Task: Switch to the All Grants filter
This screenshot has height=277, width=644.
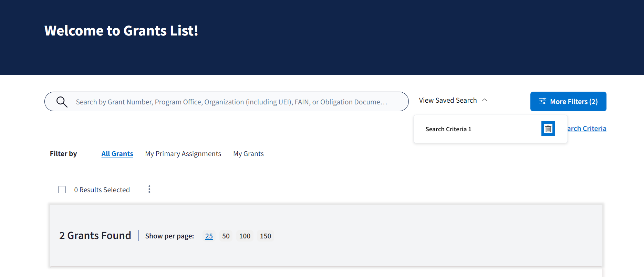Action: (117, 154)
